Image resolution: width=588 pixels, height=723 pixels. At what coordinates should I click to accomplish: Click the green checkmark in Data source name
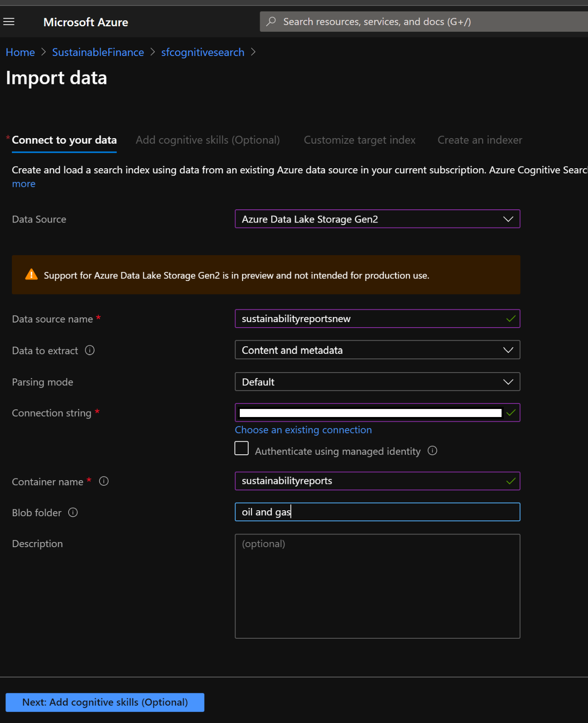coord(510,319)
